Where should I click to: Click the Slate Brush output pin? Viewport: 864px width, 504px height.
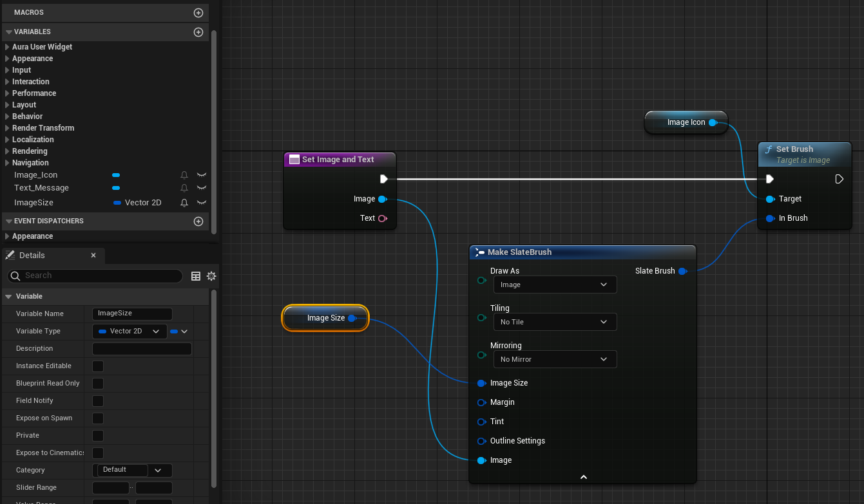coord(682,271)
